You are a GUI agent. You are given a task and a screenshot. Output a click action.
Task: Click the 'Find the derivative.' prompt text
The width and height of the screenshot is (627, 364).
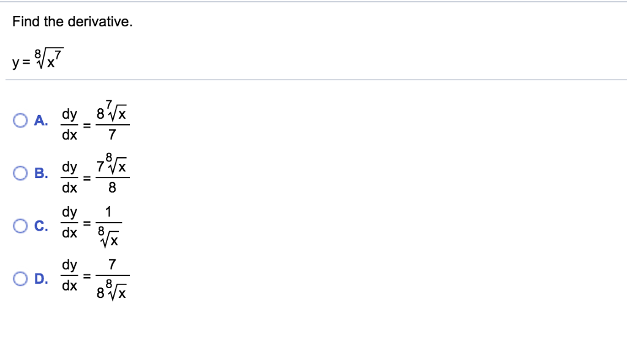(72, 21)
